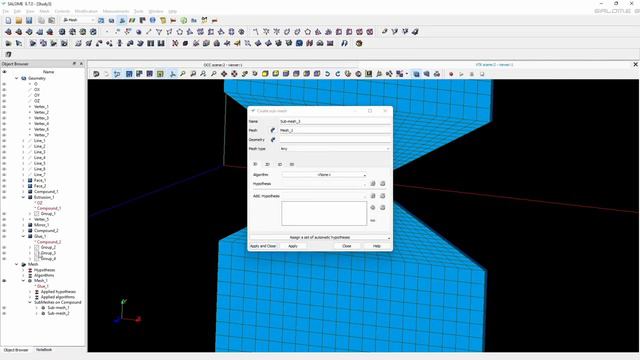Click the Close button in sub-mesh dialog
640x360 pixels.
347,246
